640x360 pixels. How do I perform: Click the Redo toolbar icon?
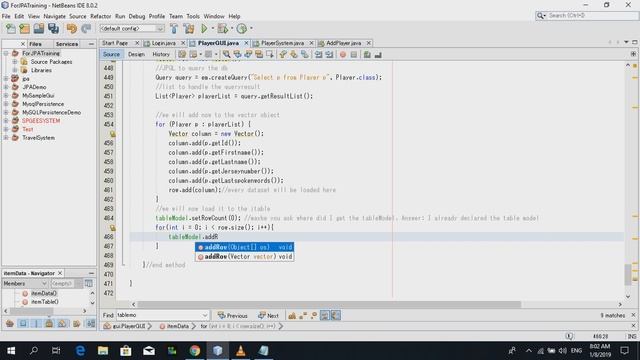(86, 29)
